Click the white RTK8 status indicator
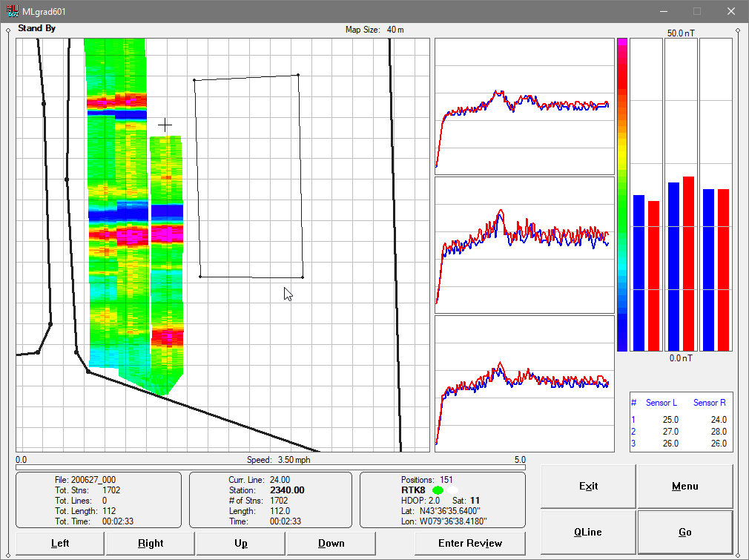Screen dimensions: 749x560 point(452,490)
